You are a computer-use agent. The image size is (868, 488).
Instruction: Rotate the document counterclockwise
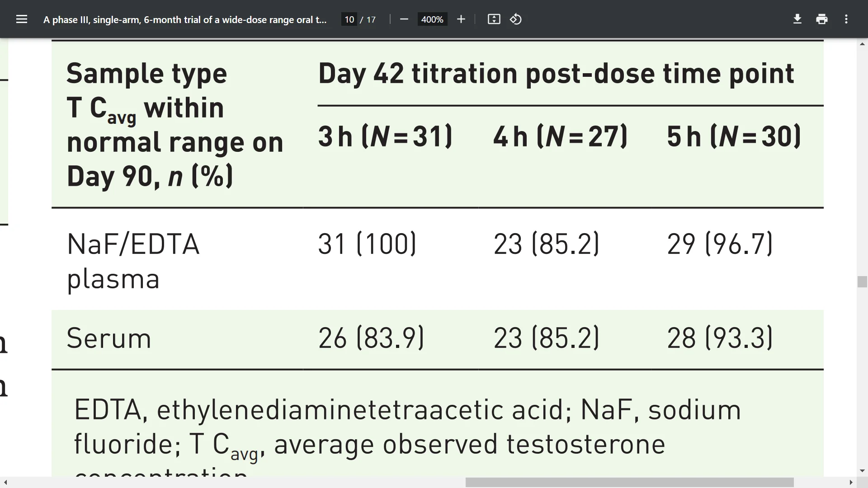point(516,19)
